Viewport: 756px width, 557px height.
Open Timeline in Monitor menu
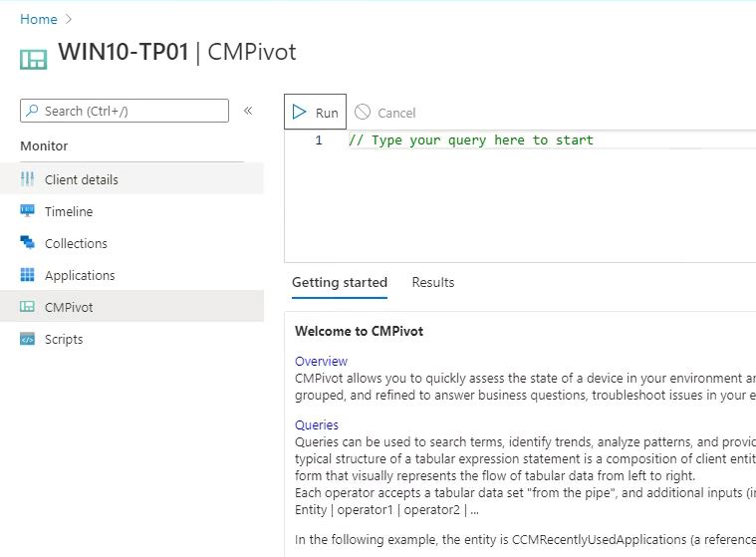point(69,211)
